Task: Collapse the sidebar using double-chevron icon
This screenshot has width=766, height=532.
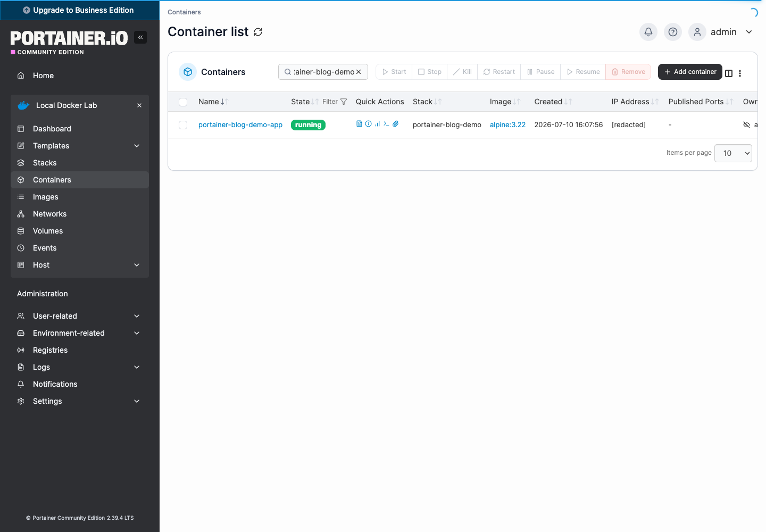Action: tap(140, 37)
